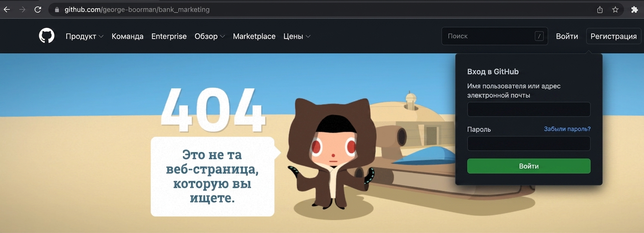Click the GitHub Octocat logo
Image resolution: width=644 pixels, height=233 pixels.
47,36
